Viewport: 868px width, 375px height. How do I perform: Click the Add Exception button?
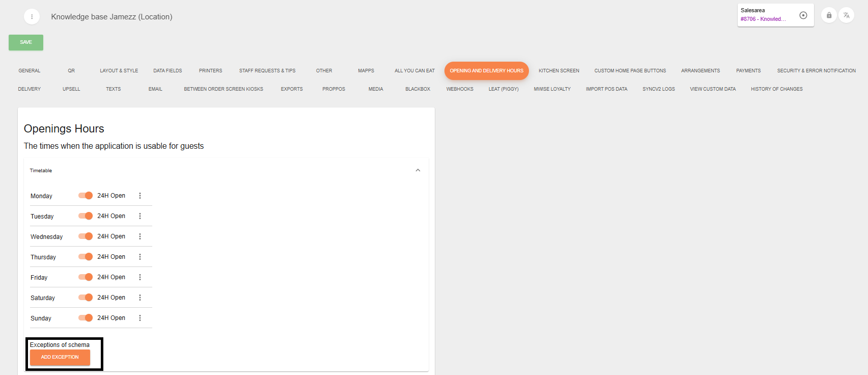60,357
